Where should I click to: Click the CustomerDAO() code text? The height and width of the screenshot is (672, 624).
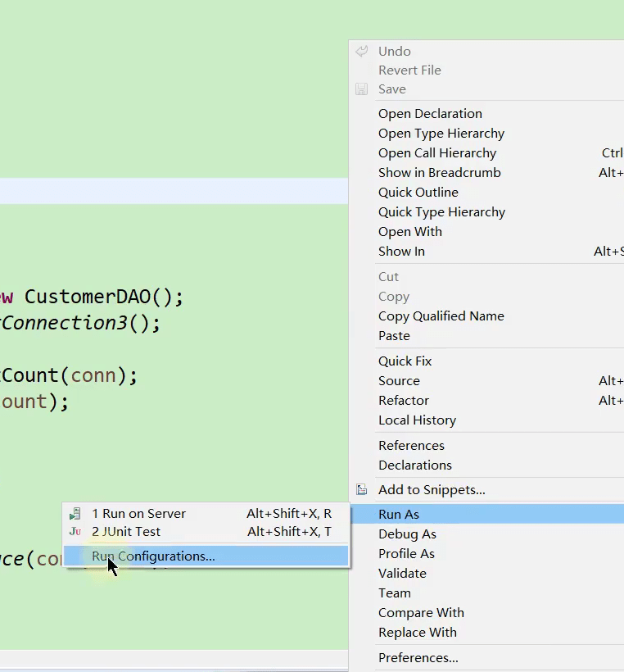point(104,297)
